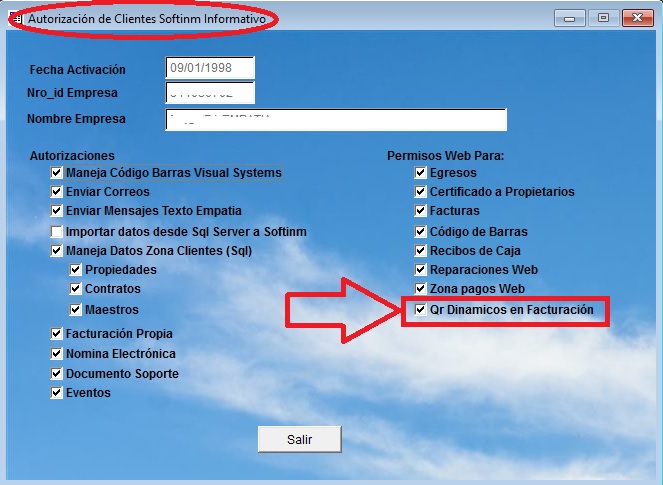Screen dimensions: 663x485
Task: Toggle Documento Soporte checkbox
Action: [56, 374]
